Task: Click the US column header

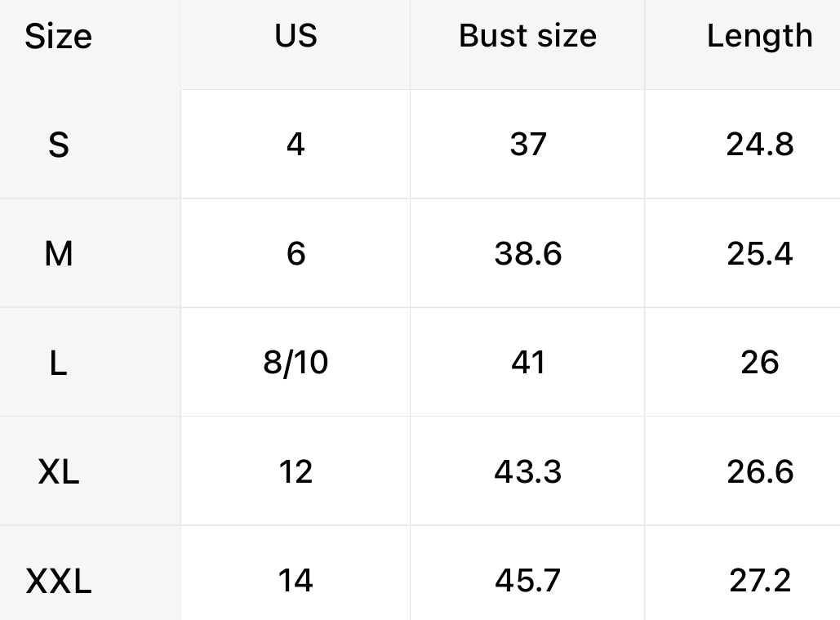Action: [296, 36]
